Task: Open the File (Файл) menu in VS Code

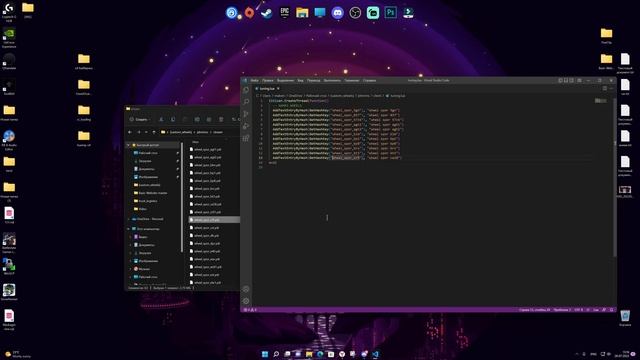Action: [255, 80]
